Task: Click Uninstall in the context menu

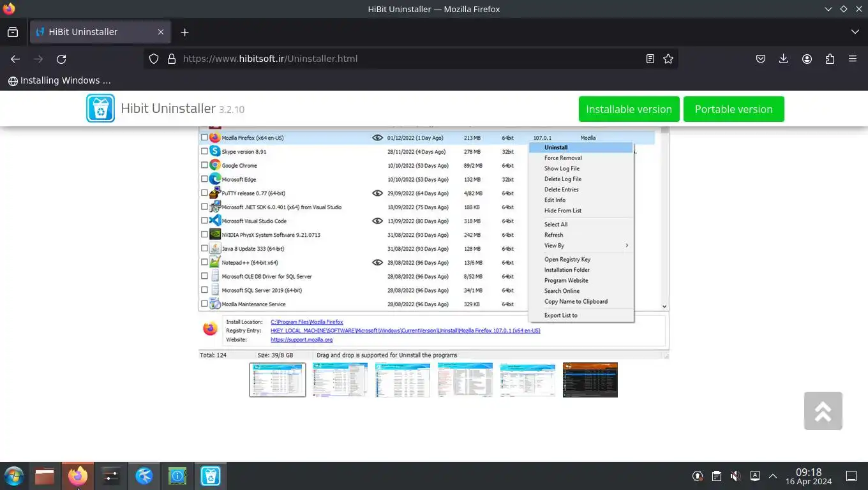Action: [581, 147]
